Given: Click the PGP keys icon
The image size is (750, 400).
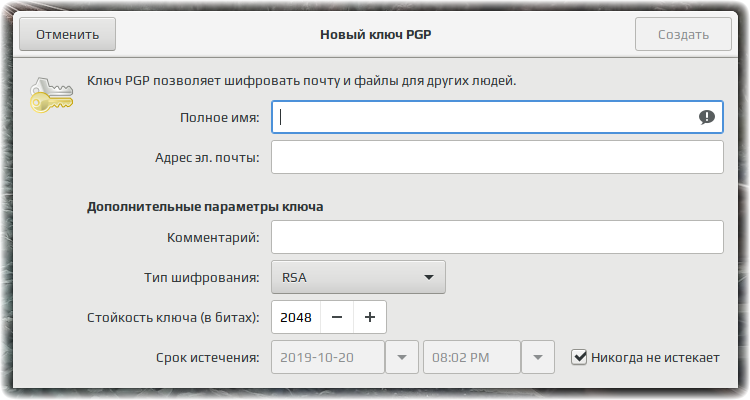Looking at the screenshot, I should (51, 95).
